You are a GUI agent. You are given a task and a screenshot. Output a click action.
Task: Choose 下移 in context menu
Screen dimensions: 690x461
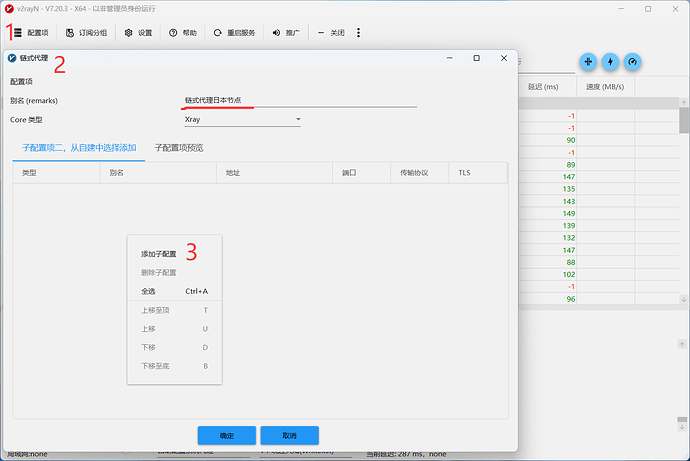[174, 348]
